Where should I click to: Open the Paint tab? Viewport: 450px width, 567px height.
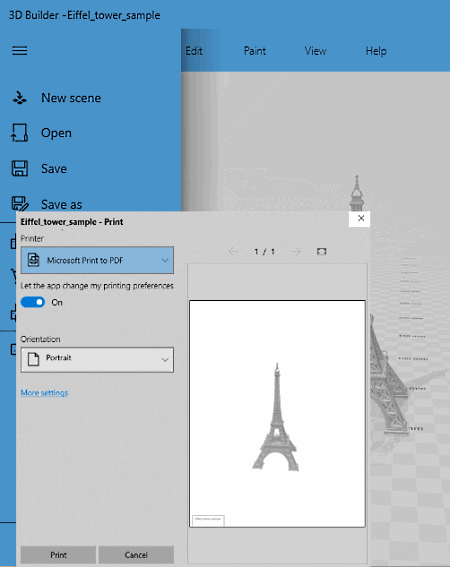[x=255, y=51]
